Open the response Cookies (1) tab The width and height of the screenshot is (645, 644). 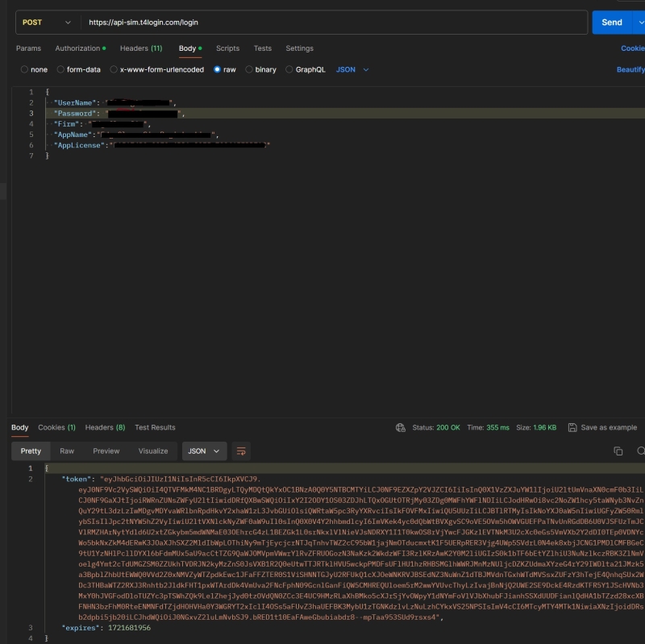56,427
